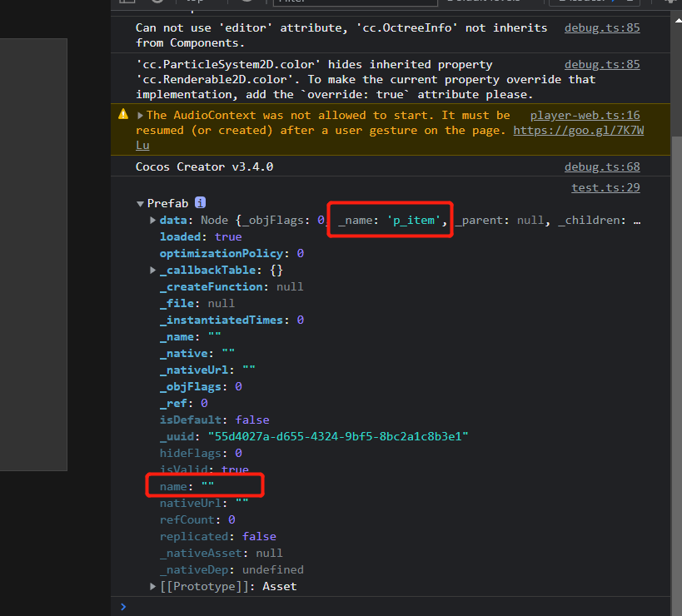Select the 'optimizationPolicy: 0' row

click(x=231, y=253)
